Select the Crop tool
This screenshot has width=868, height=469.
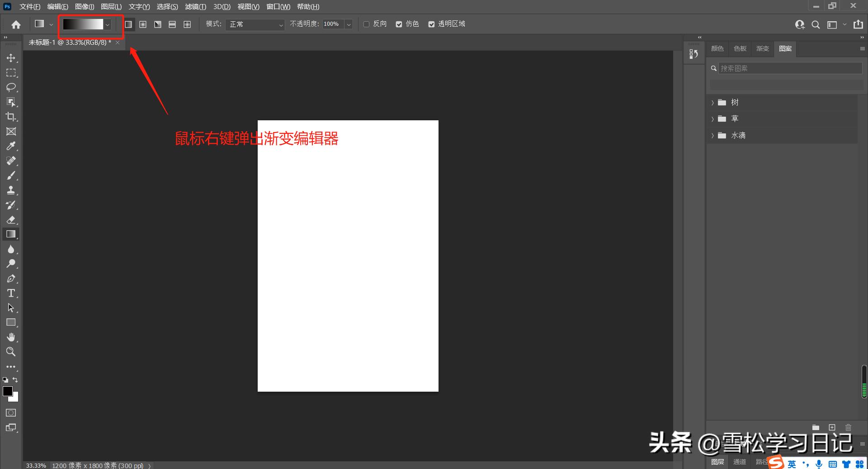pos(11,117)
